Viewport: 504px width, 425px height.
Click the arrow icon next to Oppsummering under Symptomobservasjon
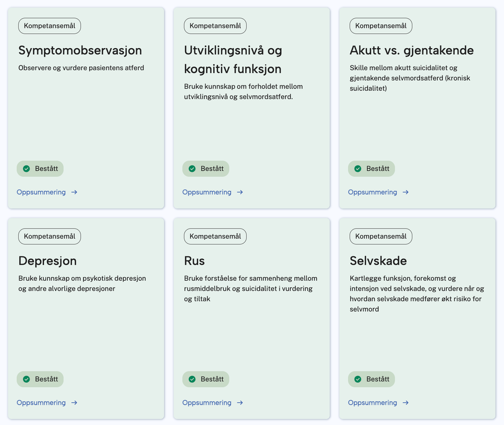point(74,192)
